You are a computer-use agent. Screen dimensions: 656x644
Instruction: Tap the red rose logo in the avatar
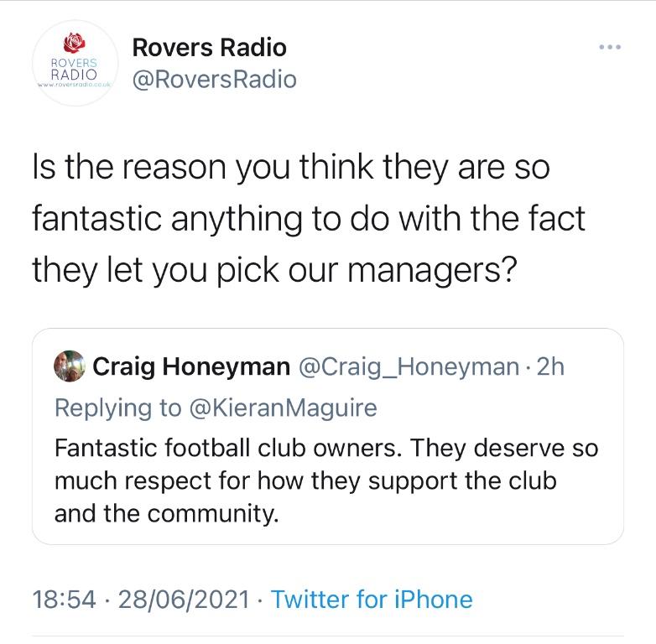(x=75, y=43)
